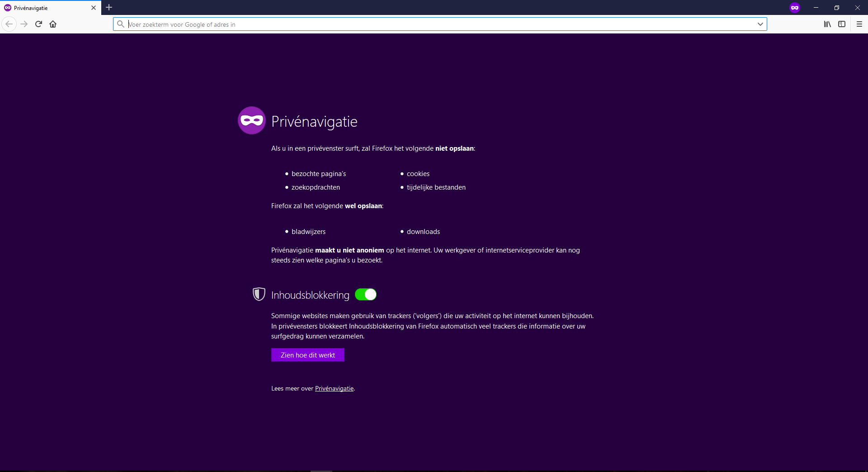Click the Privénavigatie page heading

(x=314, y=121)
